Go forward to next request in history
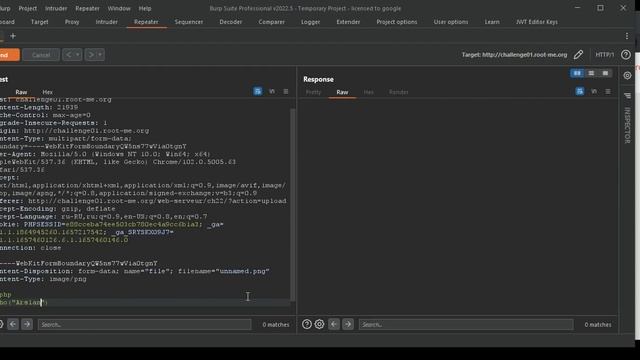Viewport: 640px width, 360px height. (91, 55)
